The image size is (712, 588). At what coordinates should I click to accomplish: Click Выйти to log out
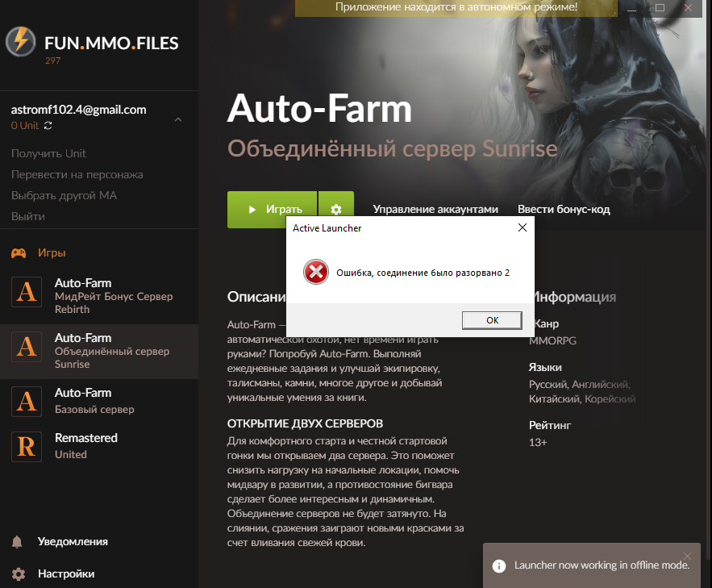point(28,216)
